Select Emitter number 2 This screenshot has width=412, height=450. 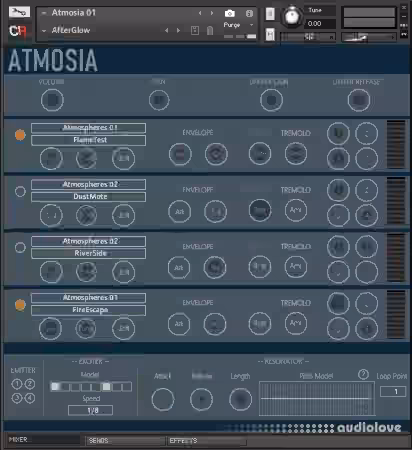(x=30, y=384)
